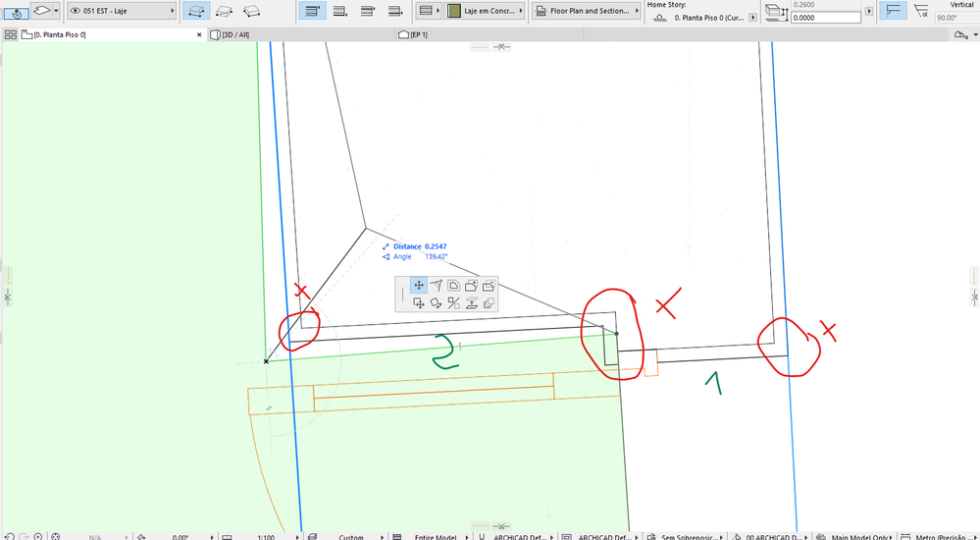The image size is (980, 540).
Task: Open Floor Plan and Section settings
Action: coord(587,11)
